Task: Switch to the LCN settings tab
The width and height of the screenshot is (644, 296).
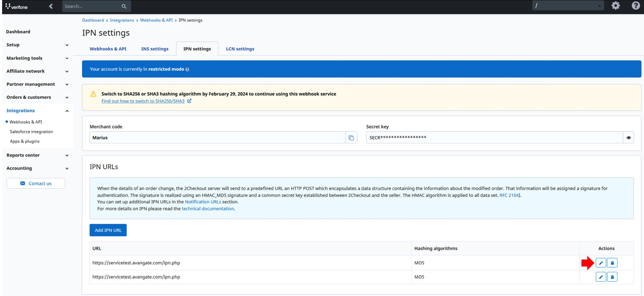Action: (240, 49)
